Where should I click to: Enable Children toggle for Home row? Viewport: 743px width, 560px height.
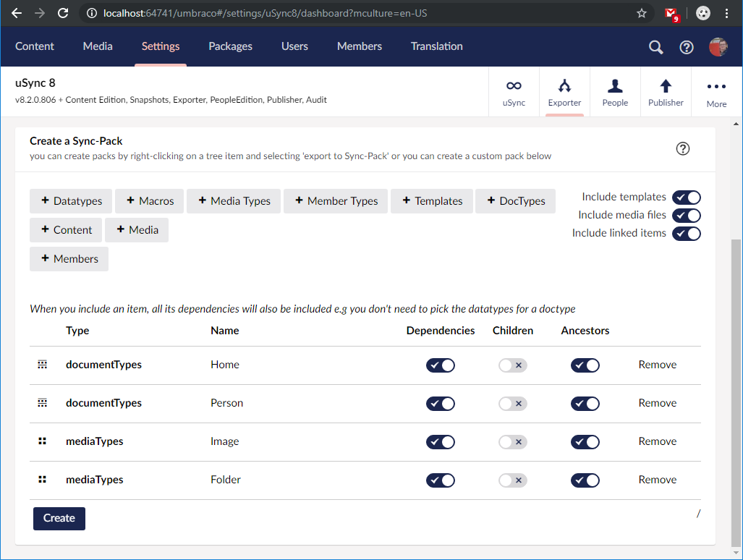[512, 365]
